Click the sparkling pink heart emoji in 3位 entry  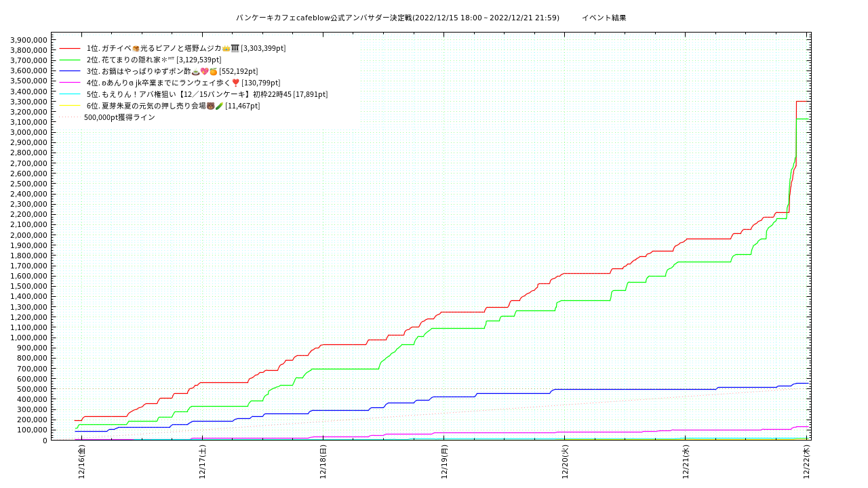click(x=204, y=71)
